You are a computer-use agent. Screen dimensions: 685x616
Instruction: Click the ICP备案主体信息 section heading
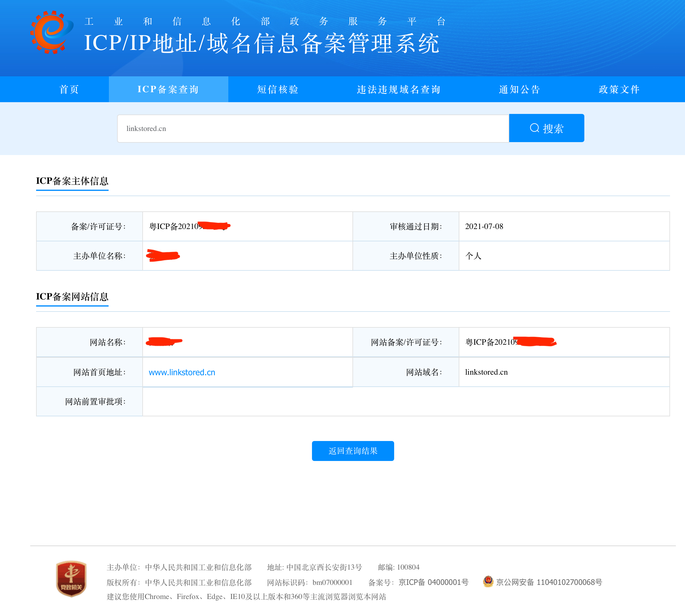[72, 181]
